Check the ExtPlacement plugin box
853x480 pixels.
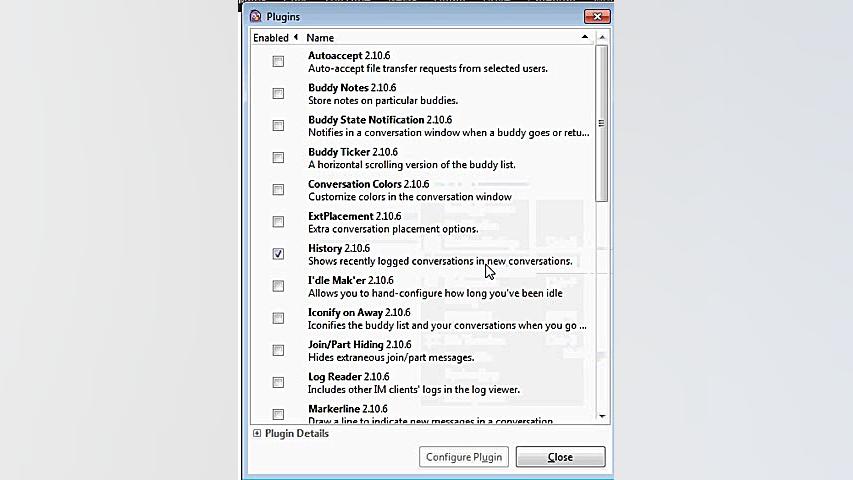278,222
